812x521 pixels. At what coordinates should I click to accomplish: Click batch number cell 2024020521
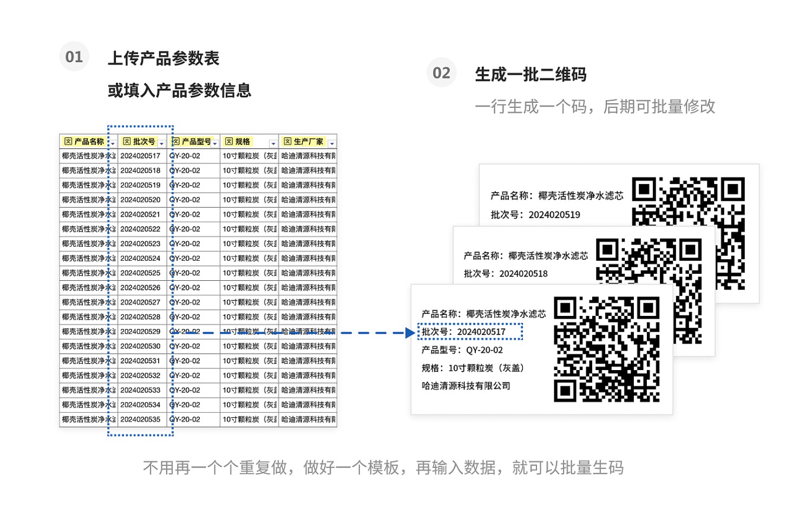pos(142,214)
